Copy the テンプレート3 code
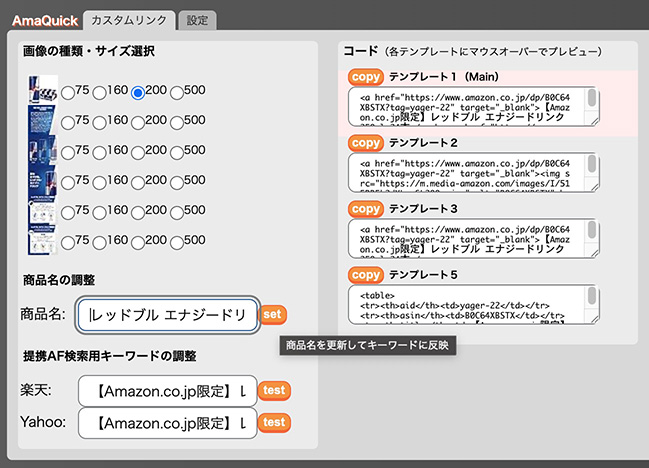This screenshot has width=649, height=468. [x=365, y=209]
